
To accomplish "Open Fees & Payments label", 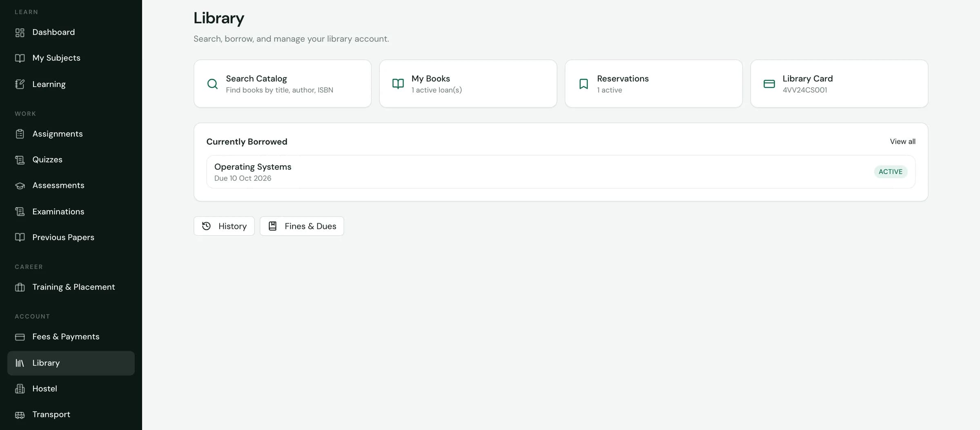I will pos(66,337).
